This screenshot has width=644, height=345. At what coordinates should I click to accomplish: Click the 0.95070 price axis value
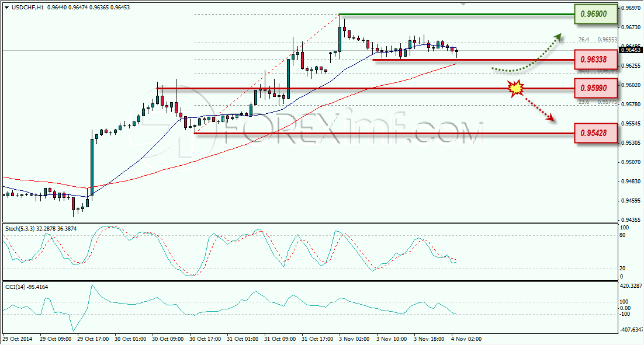[631, 162]
